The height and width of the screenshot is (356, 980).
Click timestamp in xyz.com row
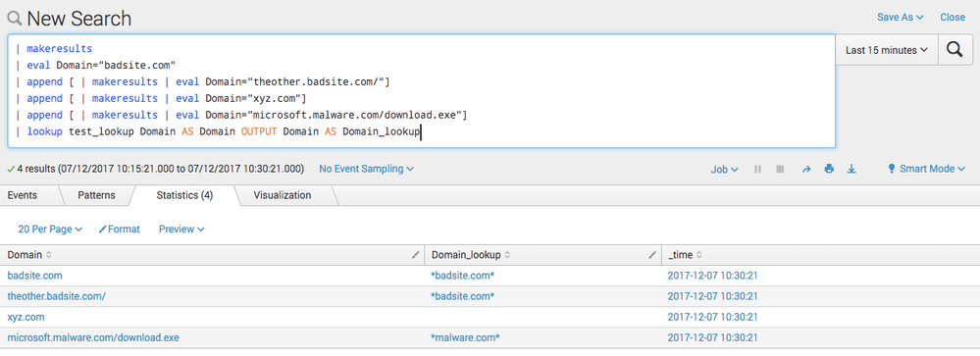[x=712, y=317]
